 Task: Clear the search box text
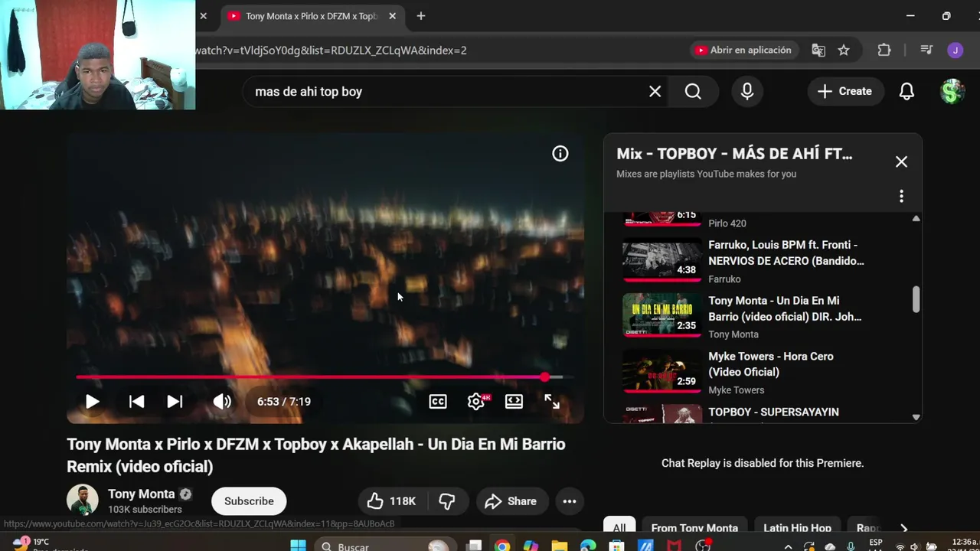coord(655,92)
